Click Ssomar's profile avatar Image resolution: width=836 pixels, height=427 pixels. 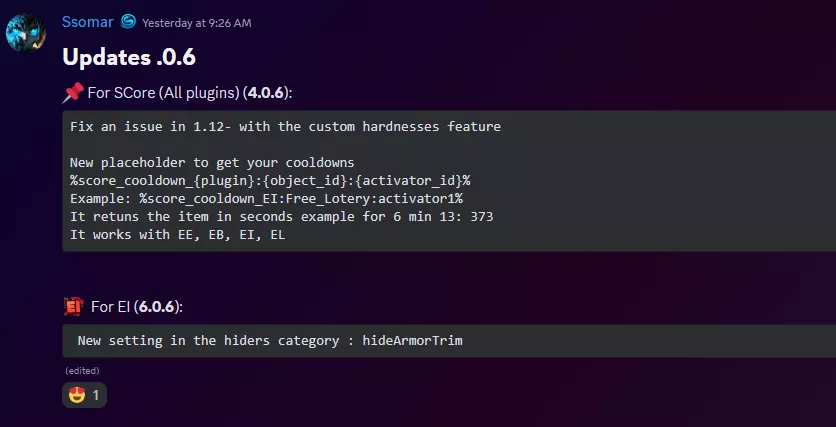26,33
